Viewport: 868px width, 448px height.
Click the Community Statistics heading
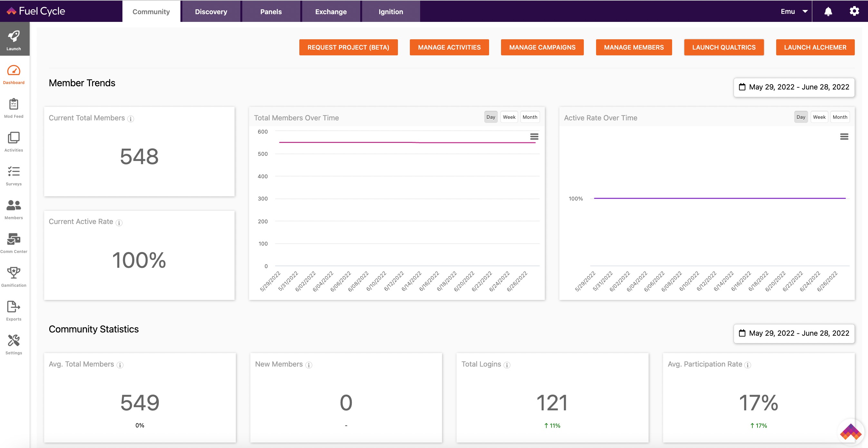94,329
